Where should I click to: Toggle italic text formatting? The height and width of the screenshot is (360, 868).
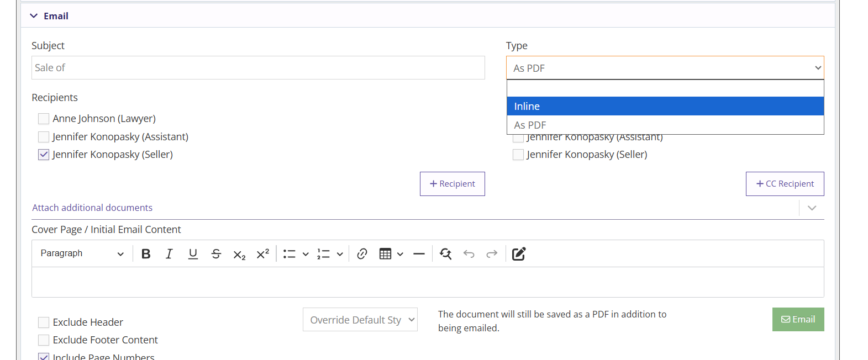click(169, 254)
